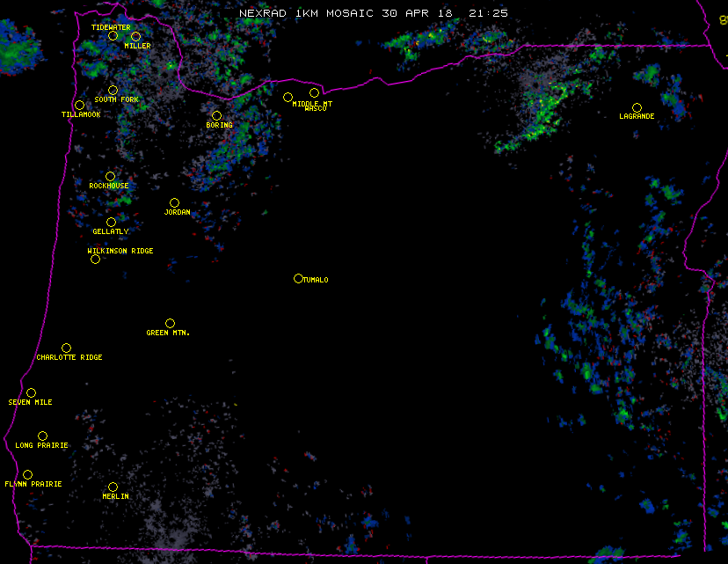Screen dimensions: 728x564
Task: Click the Gellatly station circle marker
Action: coord(111,223)
